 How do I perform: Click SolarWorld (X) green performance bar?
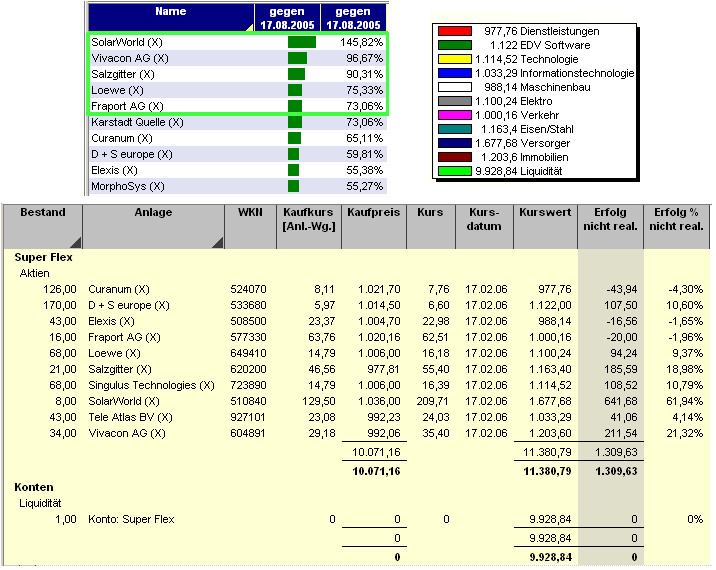[x=302, y=42]
